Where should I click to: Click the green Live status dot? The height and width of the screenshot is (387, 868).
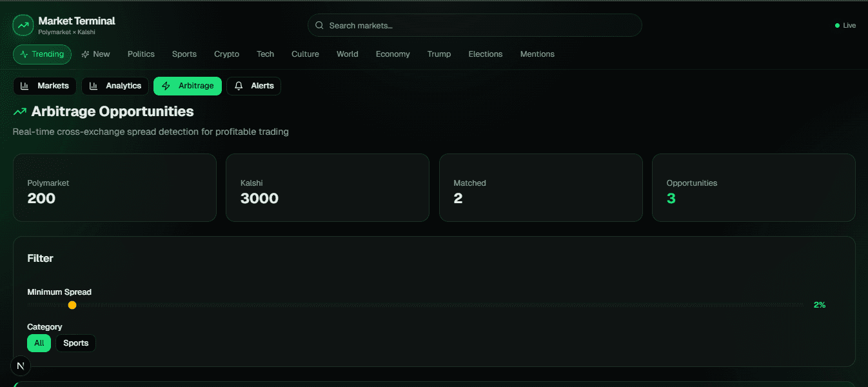point(837,26)
